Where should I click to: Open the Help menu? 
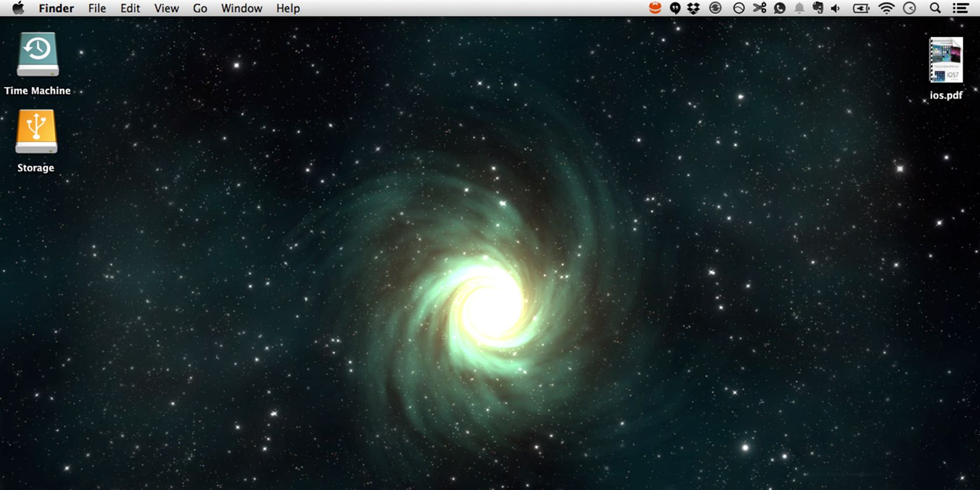(x=288, y=8)
